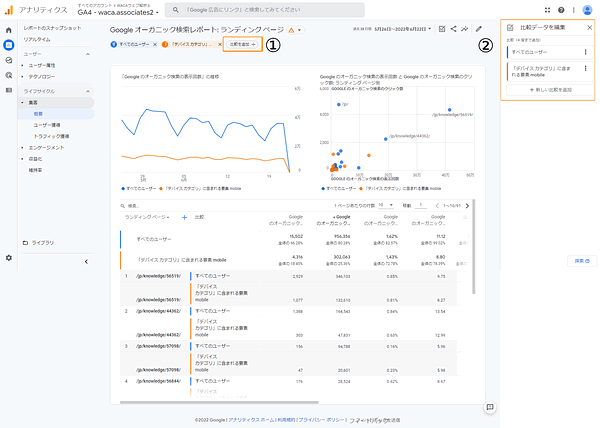Select 概要 under 集客
600x428 pixels.
38,114
